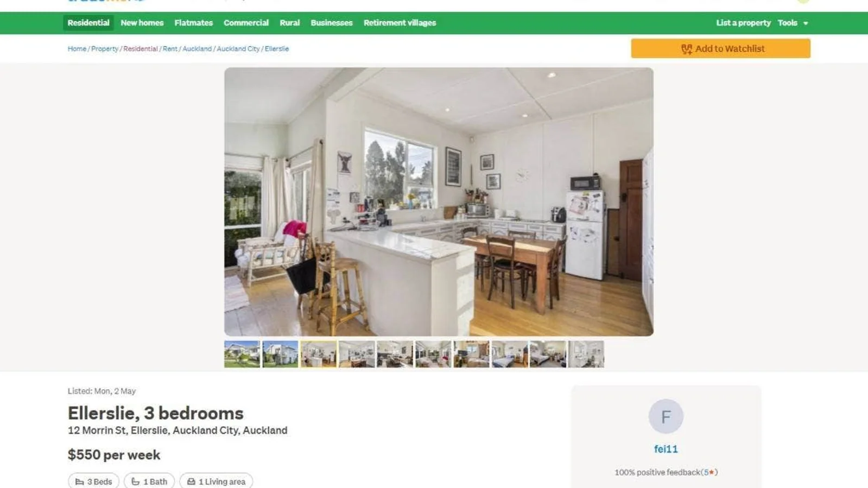This screenshot has width=868, height=488.
Task: Click the sofa icon in Living area chip
Action: (191, 481)
